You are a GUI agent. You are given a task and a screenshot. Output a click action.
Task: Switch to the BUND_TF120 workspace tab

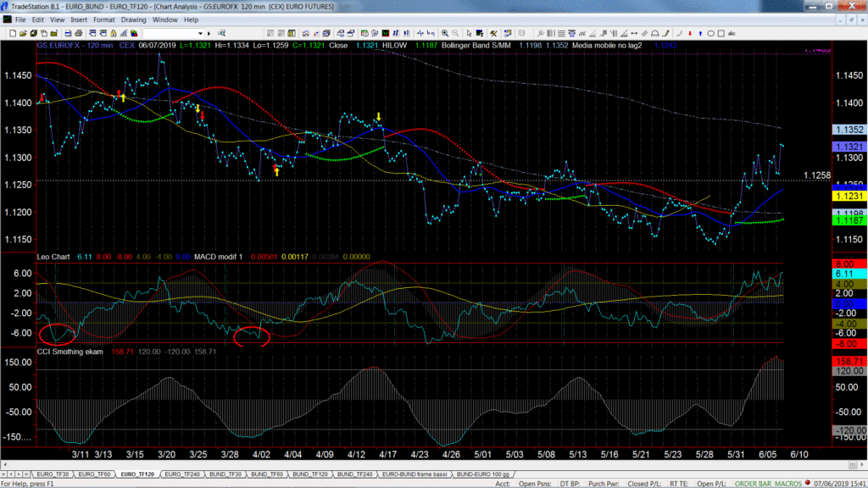pyautogui.click(x=310, y=474)
